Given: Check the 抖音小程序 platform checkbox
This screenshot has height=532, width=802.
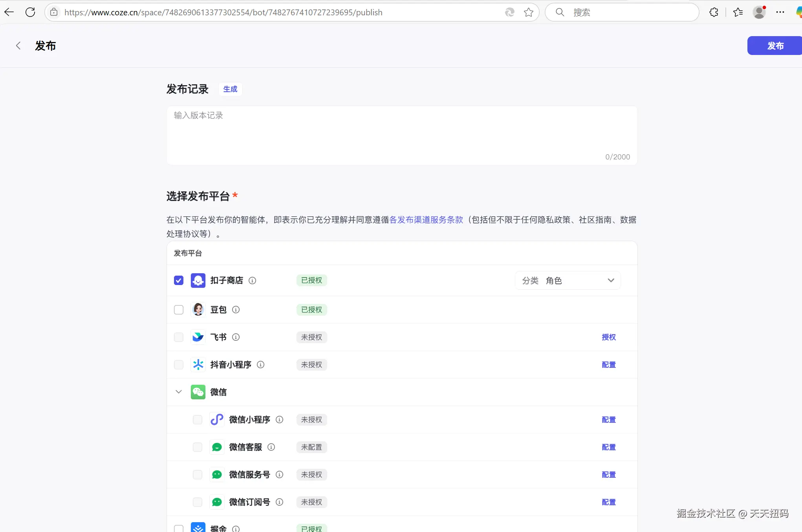Looking at the screenshot, I should click(179, 365).
